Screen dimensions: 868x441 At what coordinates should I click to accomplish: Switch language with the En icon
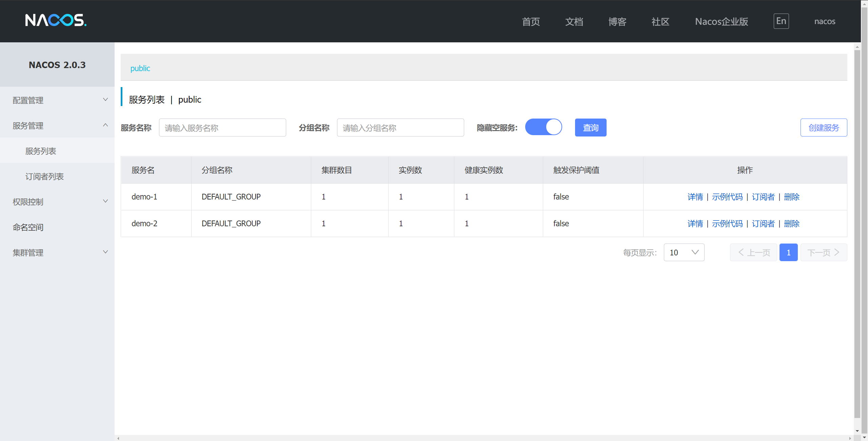tap(781, 21)
